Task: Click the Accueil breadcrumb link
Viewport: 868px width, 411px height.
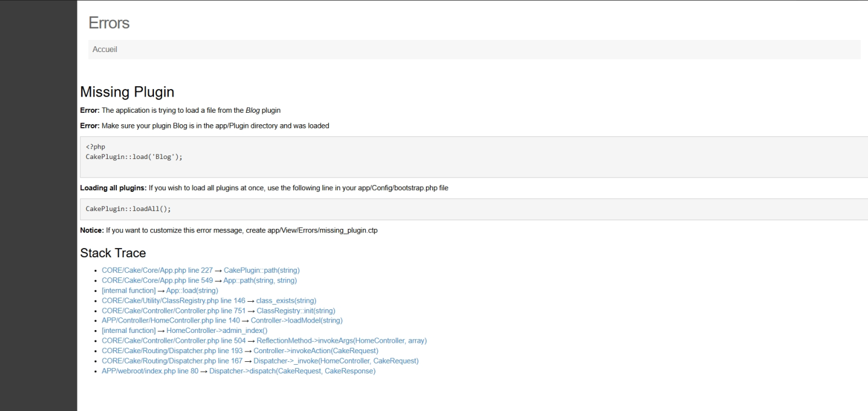Action: coord(105,50)
